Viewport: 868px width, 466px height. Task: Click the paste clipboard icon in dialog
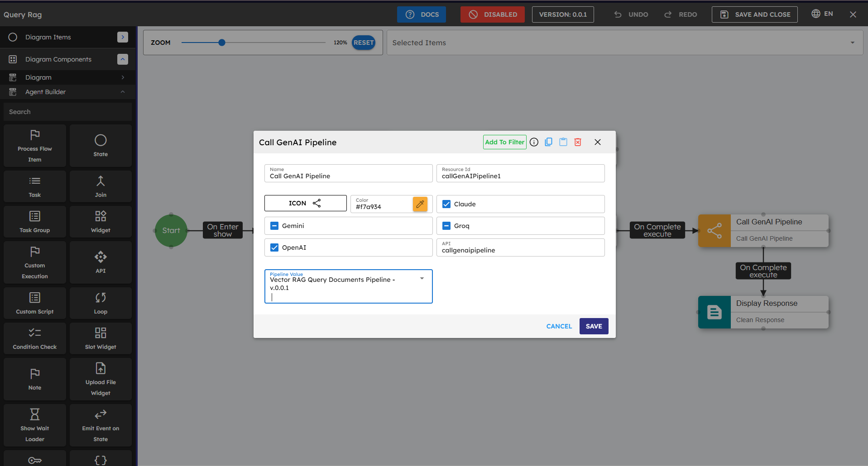point(563,142)
